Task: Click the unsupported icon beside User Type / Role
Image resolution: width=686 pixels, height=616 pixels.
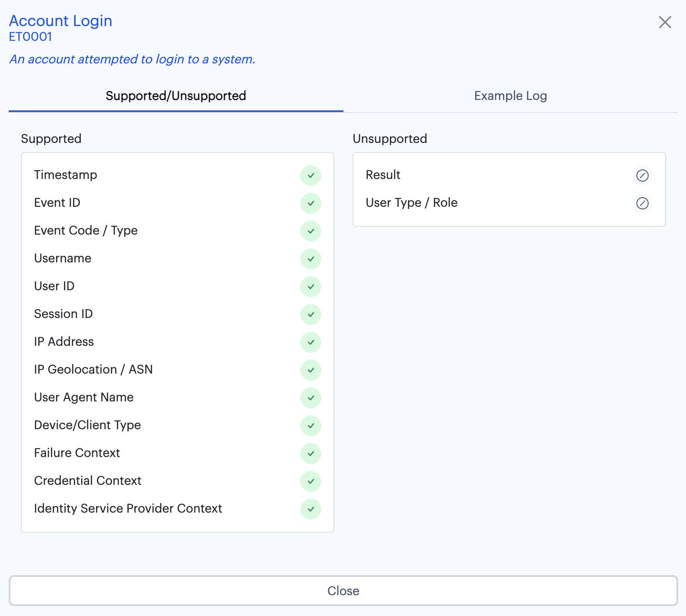Action: pyautogui.click(x=643, y=203)
